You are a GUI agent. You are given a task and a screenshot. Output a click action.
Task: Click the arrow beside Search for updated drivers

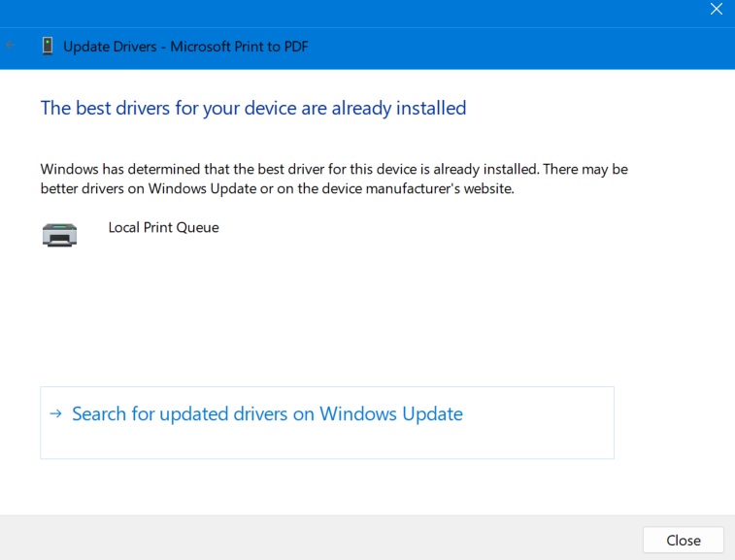(x=55, y=413)
